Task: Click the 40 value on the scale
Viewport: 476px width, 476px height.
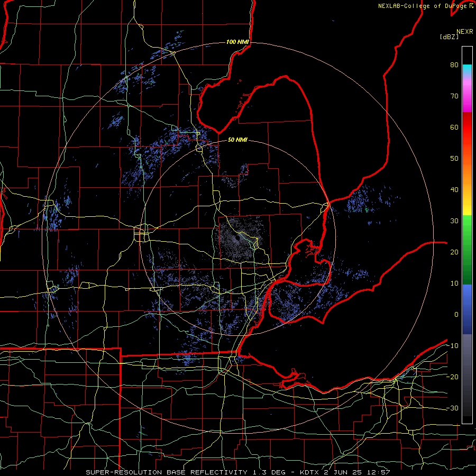Action: [454, 190]
